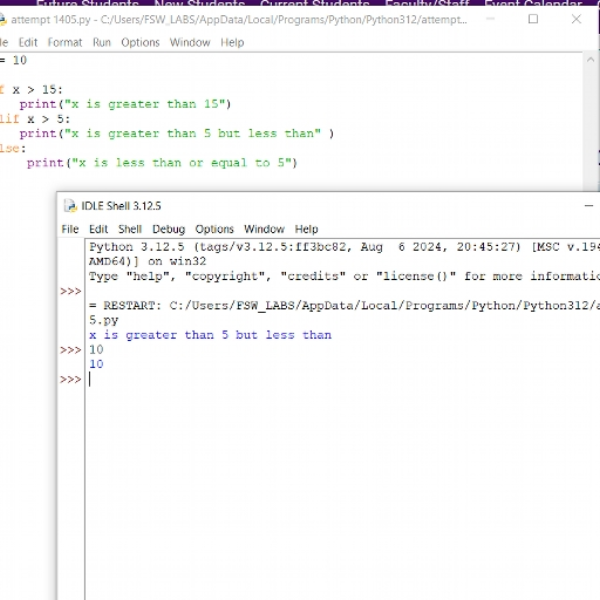
Task: Minimize the attempt 1405.py editor window
Action: pos(490,19)
